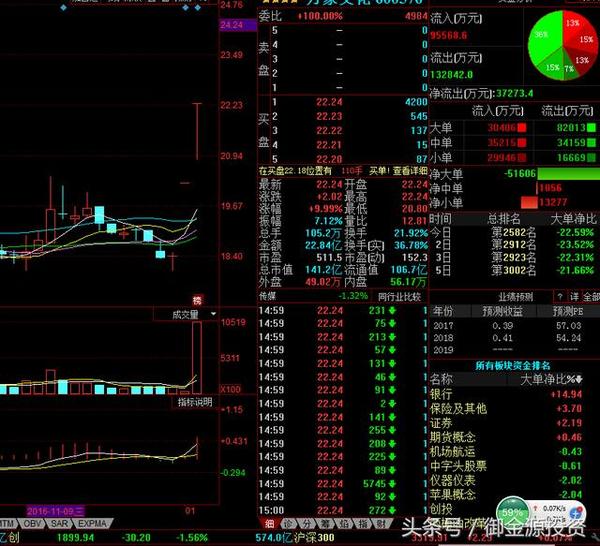This screenshot has width=600, height=546.
Task: Click the 2018 forecast row
Action: 513,338
